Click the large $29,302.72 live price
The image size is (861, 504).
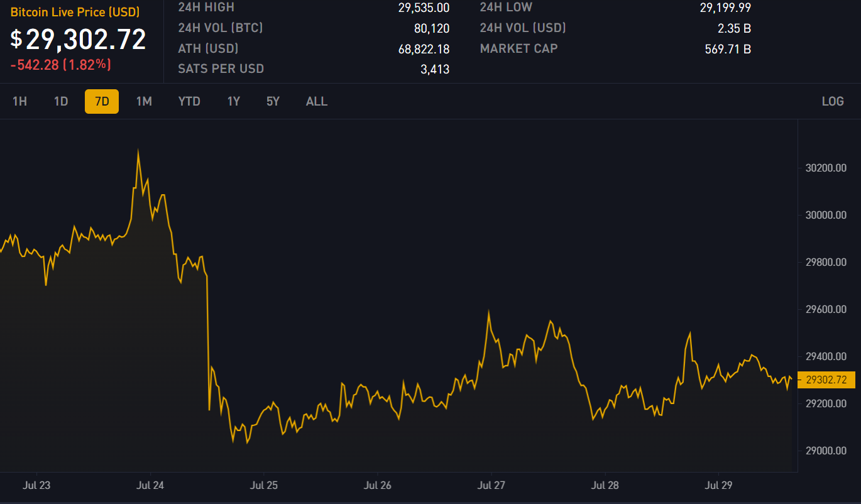(79, 40)
